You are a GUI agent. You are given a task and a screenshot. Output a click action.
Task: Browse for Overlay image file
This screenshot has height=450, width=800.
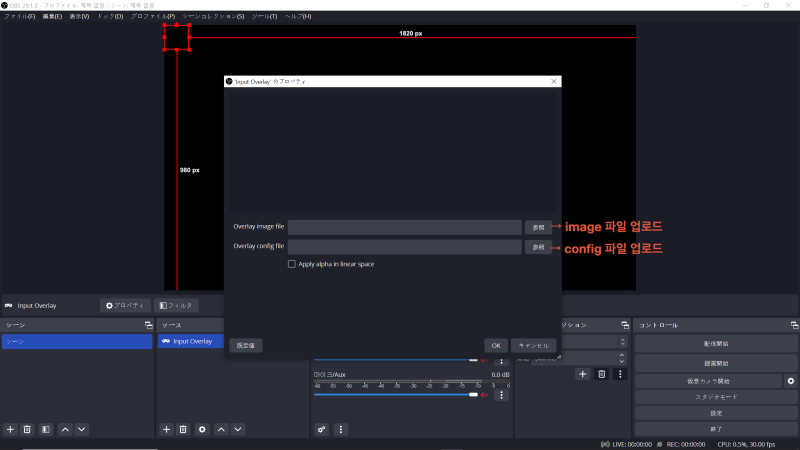point(538,228)
